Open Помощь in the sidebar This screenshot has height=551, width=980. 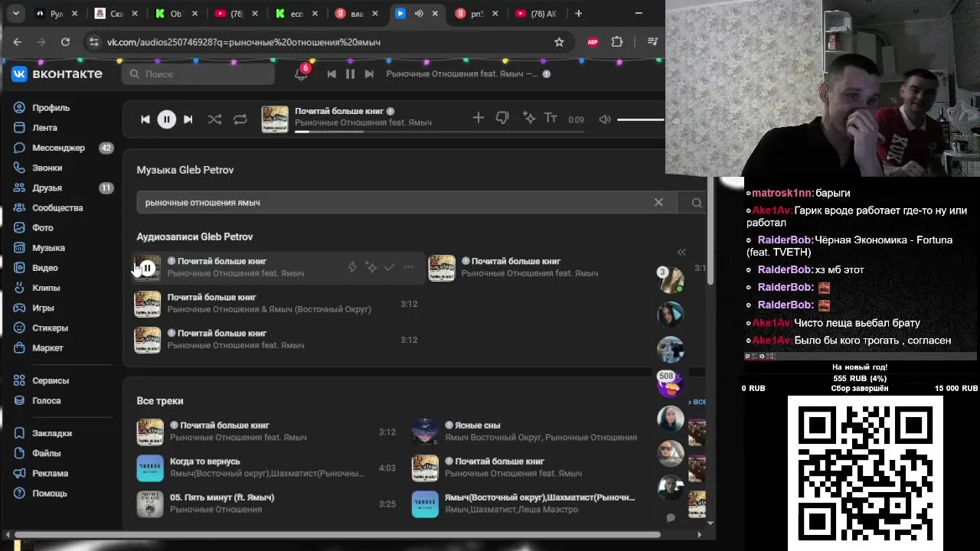tap(49, 493)
